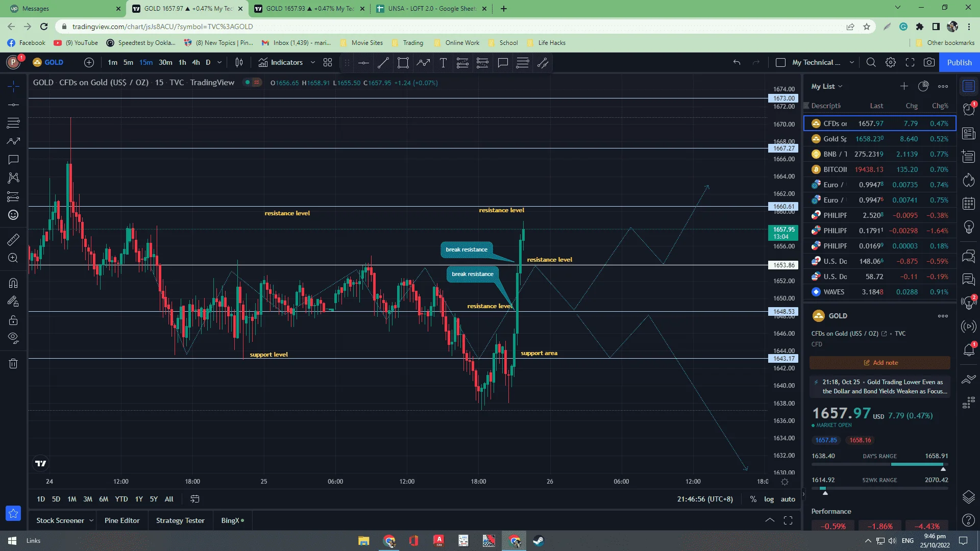
Task: Open chart settings gear in top toolbar
Action: click(x=891, y=62)
